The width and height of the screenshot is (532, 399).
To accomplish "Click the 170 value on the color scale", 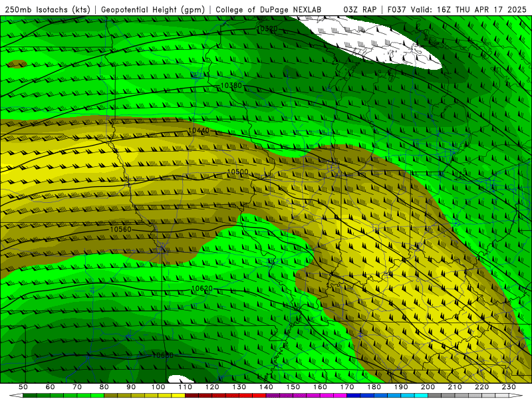I will pyautogui.click(x=347, y=387).
